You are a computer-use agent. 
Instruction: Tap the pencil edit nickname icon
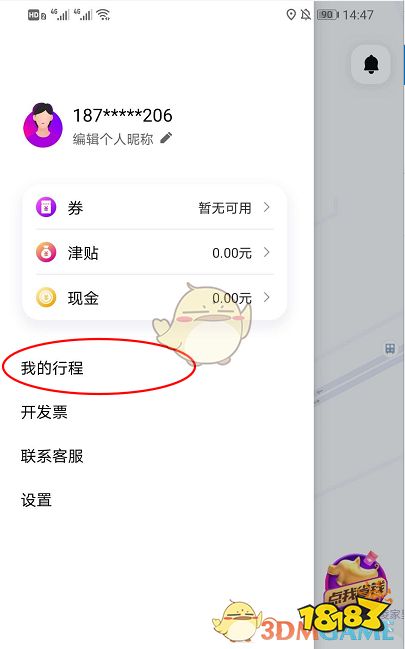[x=166, y=138]
